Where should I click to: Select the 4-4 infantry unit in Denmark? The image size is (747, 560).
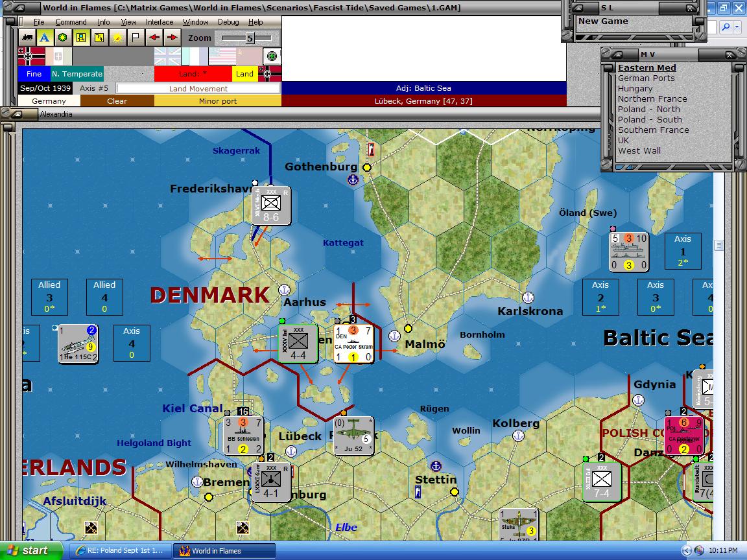(298, 344)
